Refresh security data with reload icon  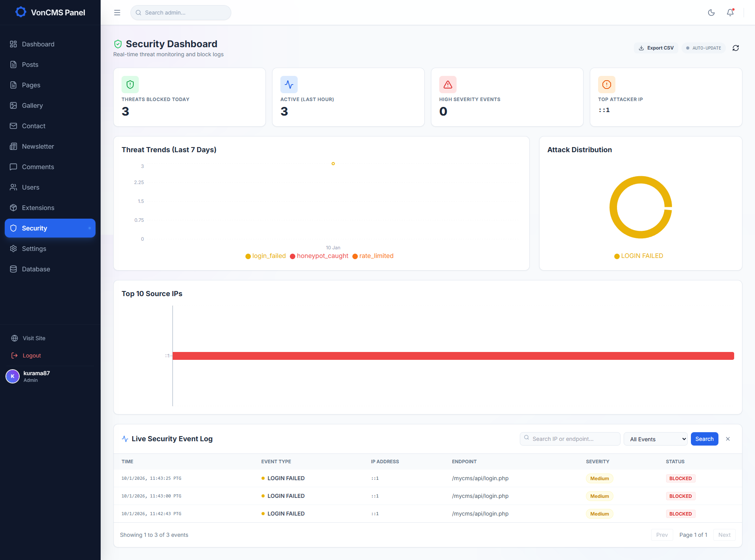tap(736, 48)
